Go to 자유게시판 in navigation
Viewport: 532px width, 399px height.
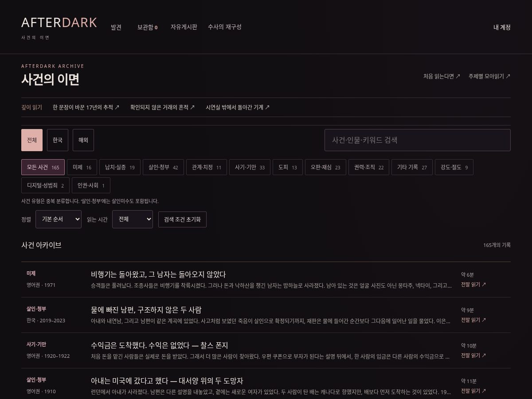[184, 27]
